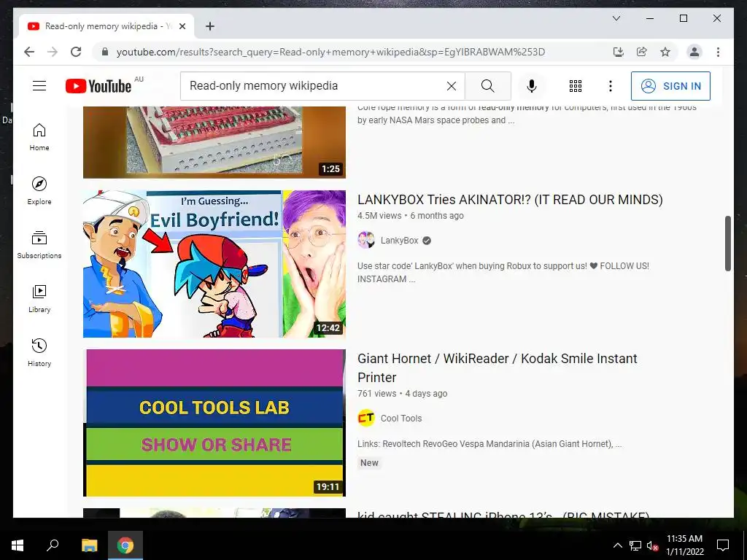Share this page via address bar icon
This screenshot has height=560, width=747.
click(642, 52)
